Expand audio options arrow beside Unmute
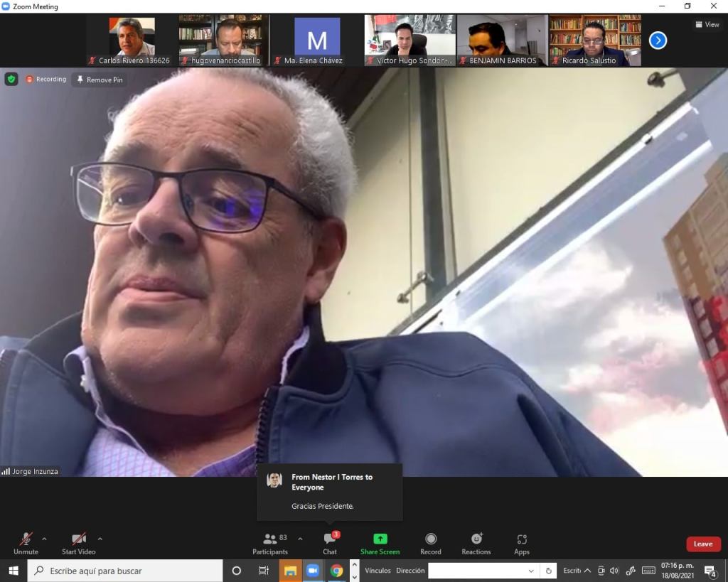The width and height of the screenshot is (728, 582). click(45, 539)
